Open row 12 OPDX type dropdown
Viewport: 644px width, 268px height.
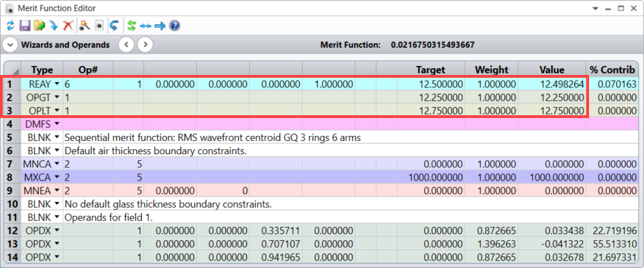click(56, 231)
